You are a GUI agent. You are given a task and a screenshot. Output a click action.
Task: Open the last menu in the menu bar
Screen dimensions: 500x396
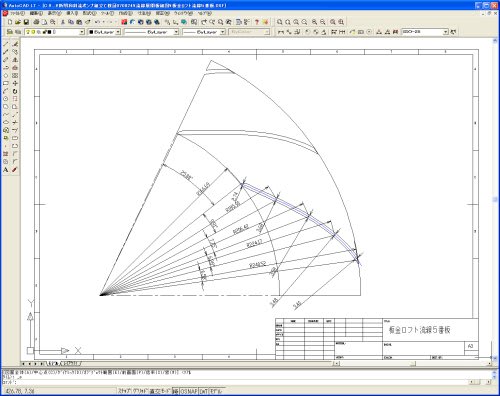[x=205, y=13]
